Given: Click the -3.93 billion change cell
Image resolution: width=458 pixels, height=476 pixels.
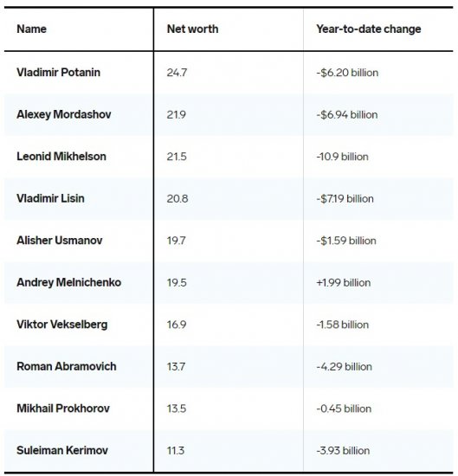Looking at the screenshot, I should [x=343, y=451].
